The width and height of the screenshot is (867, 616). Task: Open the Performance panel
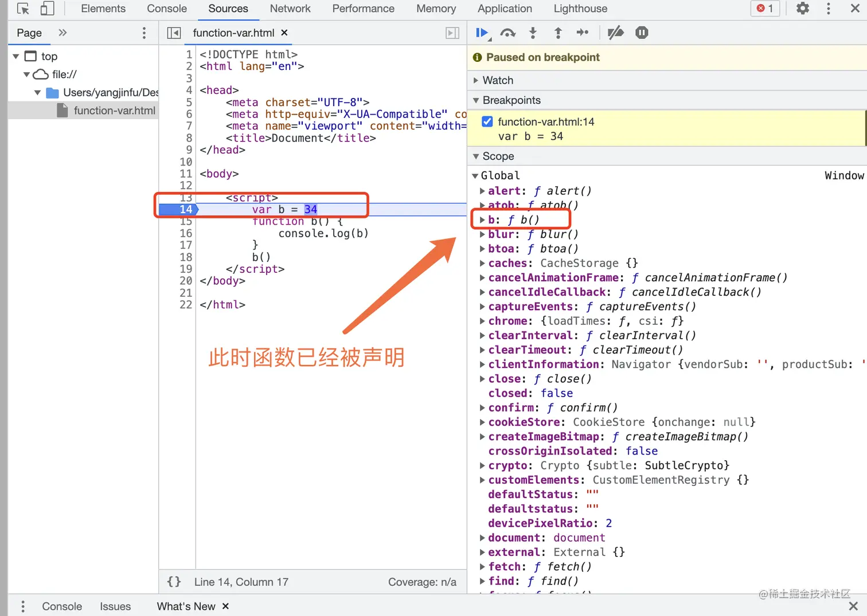coord(364,9)
